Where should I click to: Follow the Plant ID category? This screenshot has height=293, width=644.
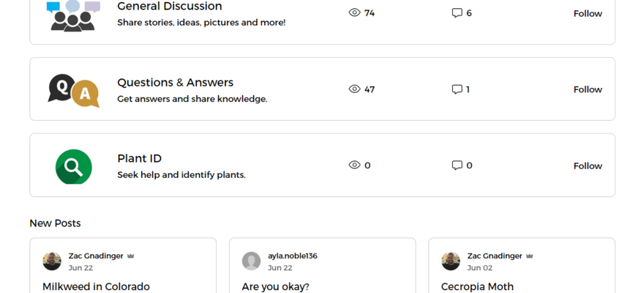pyautogui.click(x=588, y=166)
